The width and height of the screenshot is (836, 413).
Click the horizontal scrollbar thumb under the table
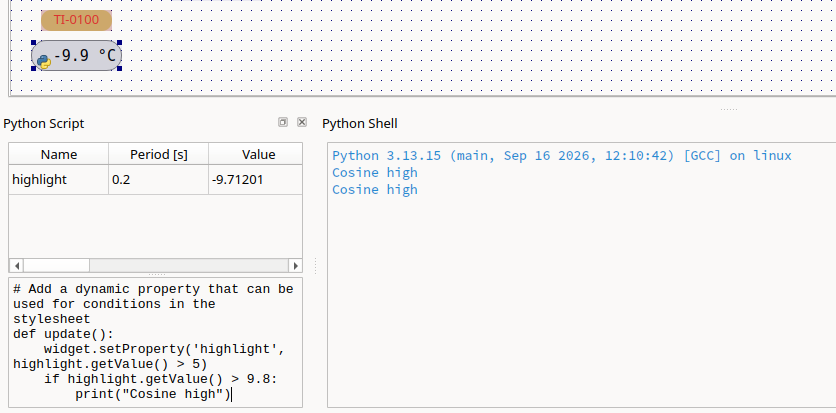point(57,265)
